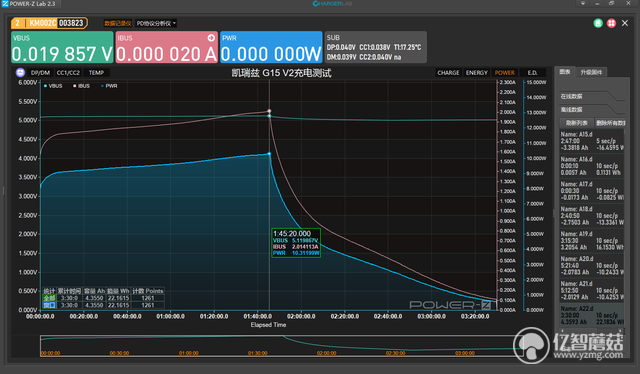Screen dimensions: 640x374
Task: Toggle the POWER curve view
Action: [504, 73]
